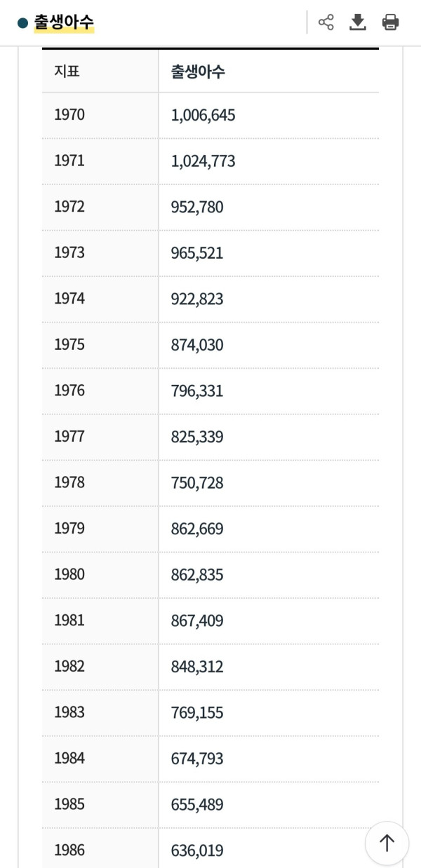Select the 1984 row label
This screenshot has width=421, height=868.
click(x=69, y=758)
